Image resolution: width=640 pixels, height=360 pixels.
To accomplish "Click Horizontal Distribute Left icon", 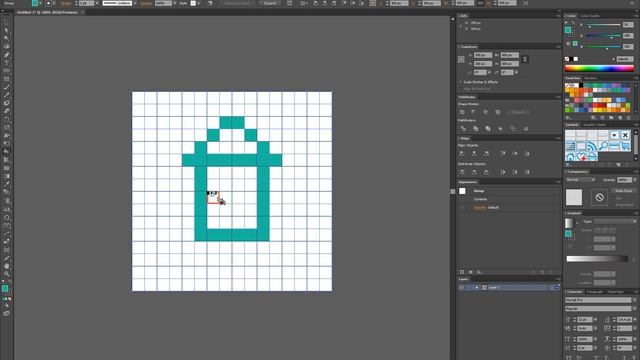I will pyautogui.click(x=503, y=172).
